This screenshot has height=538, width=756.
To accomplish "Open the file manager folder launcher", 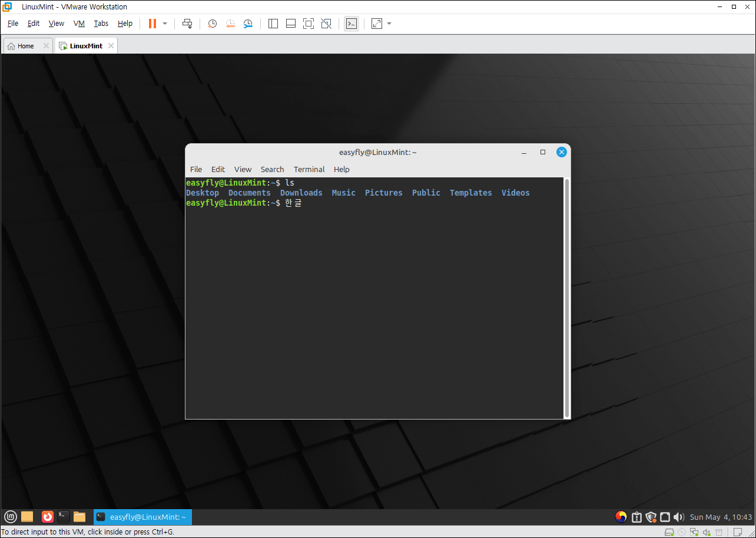I will (79, 517).
